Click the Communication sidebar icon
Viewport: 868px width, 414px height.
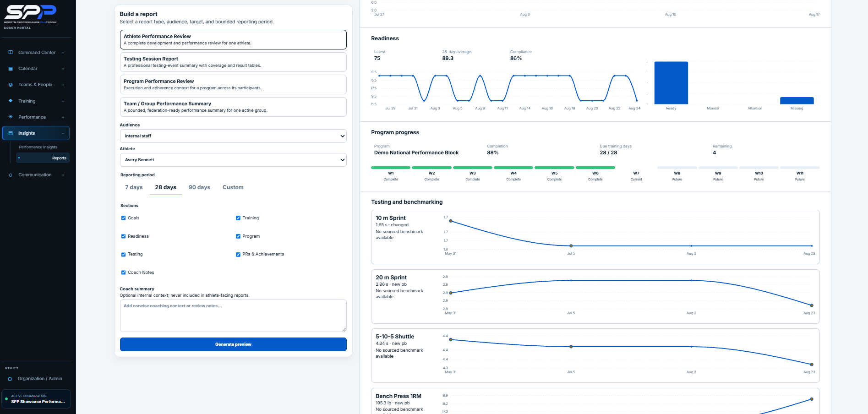click(x=11, y=175)
